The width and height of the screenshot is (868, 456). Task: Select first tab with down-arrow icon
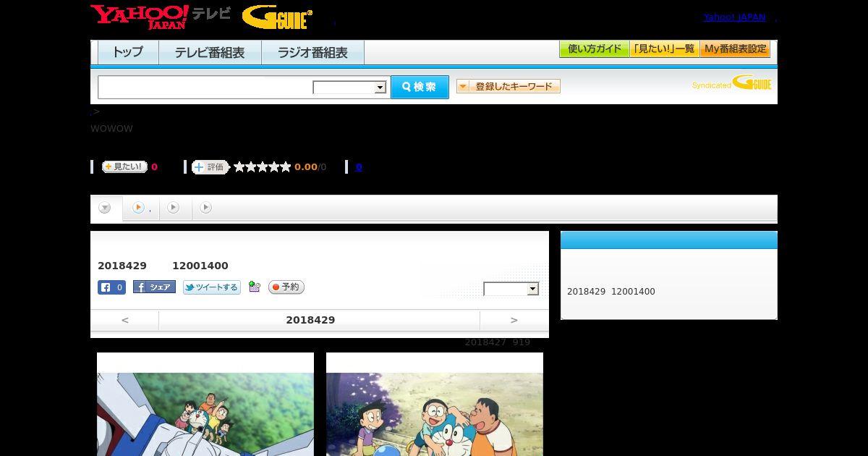tap(106, 208)
